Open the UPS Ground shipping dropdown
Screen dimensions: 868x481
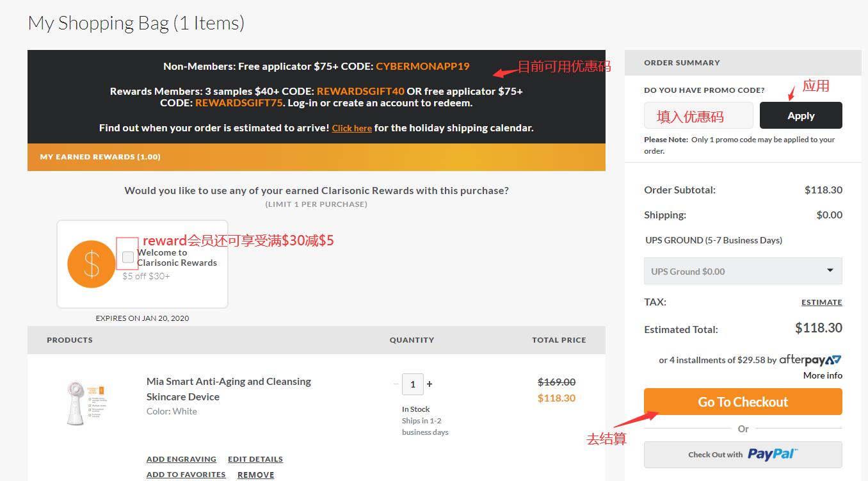coord(743,271)
